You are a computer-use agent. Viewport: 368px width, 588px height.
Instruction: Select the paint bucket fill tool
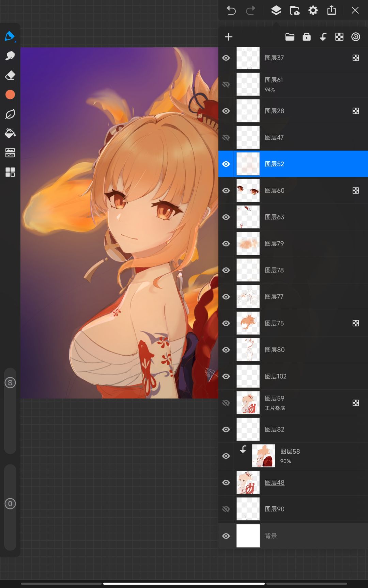point(10,133)
